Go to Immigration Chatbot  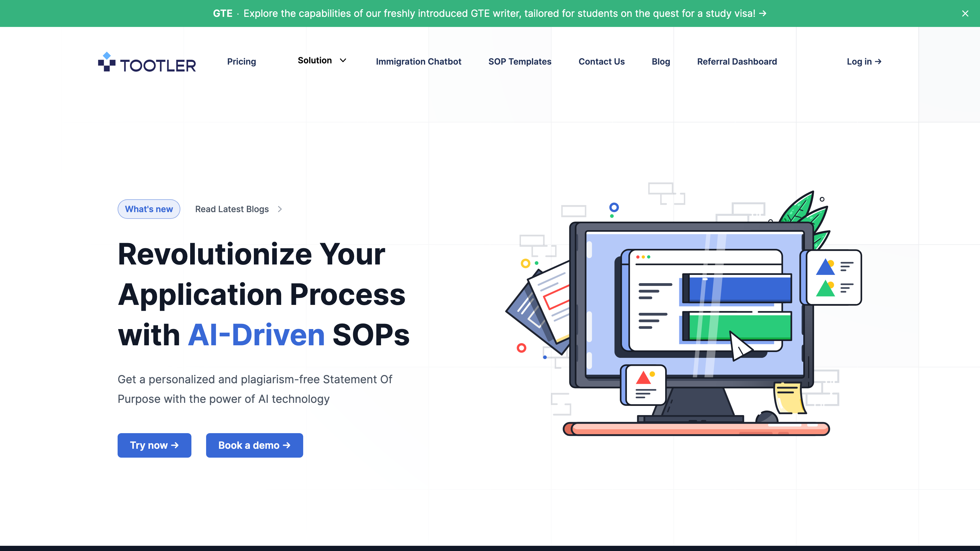click(x=418, y=62)
